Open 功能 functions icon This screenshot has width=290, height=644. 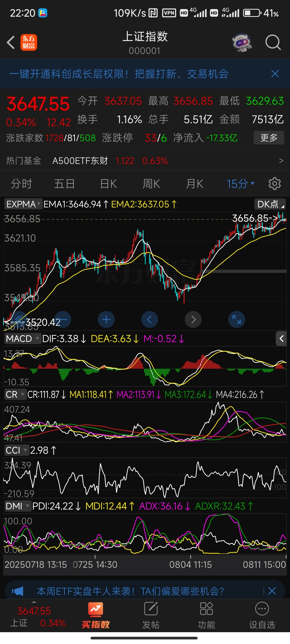(206, 616)
